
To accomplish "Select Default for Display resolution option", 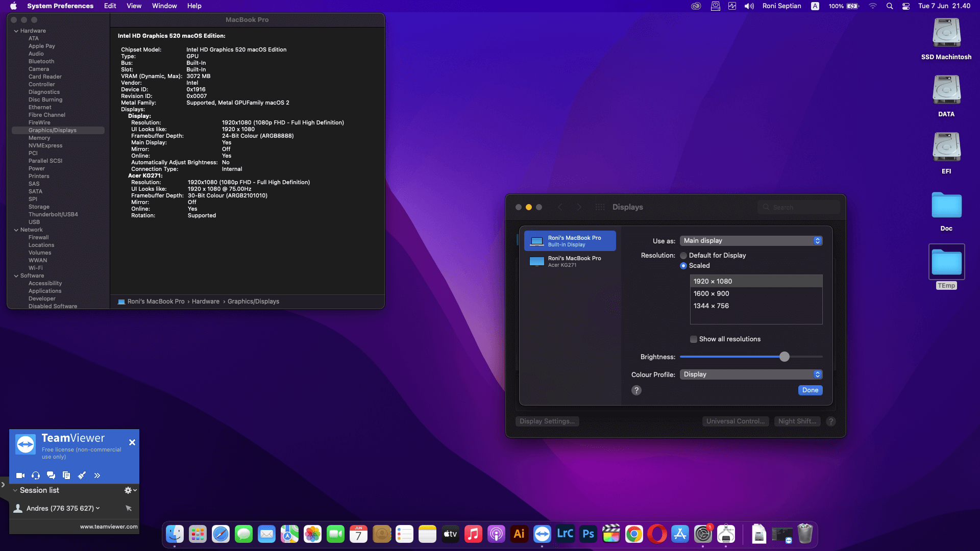I will (683, 255).
